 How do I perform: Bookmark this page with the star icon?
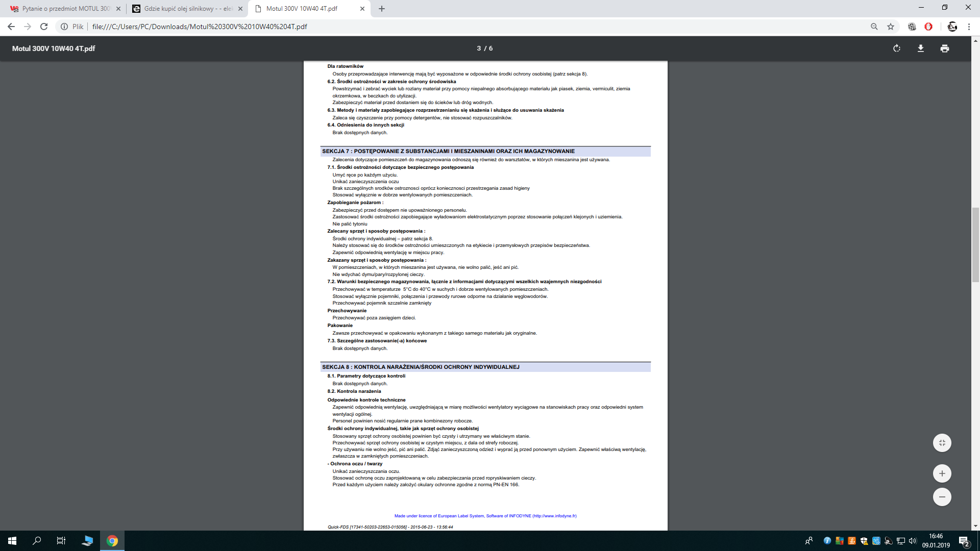891,27
